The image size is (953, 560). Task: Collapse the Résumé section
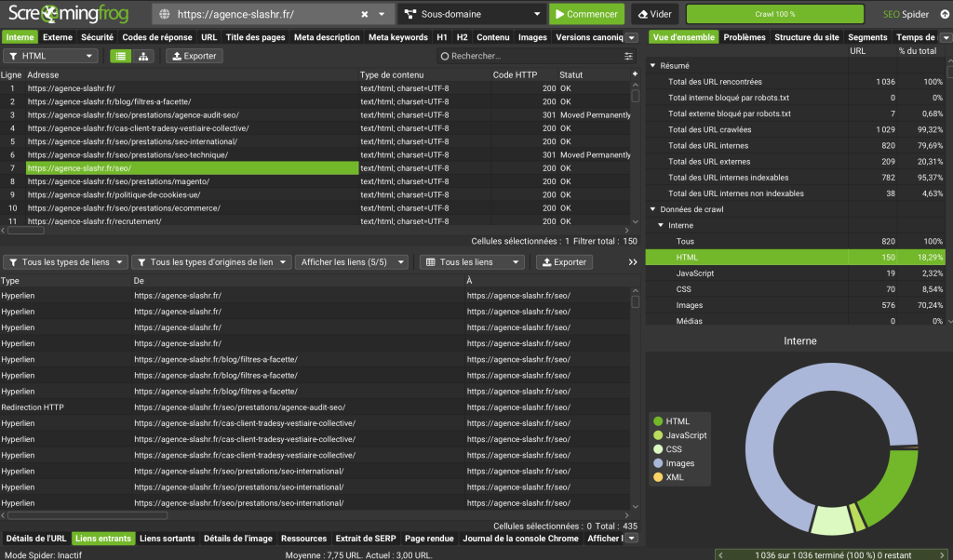(652, 66)
